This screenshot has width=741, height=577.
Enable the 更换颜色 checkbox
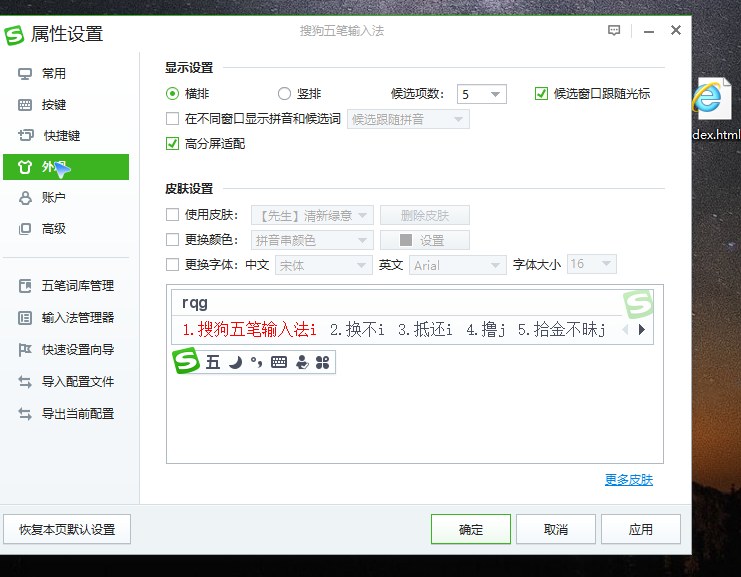pos(172,240)
